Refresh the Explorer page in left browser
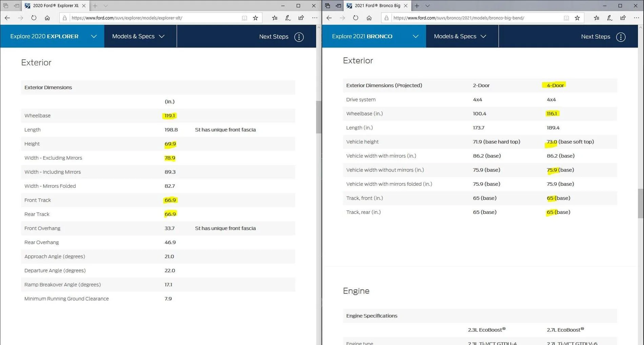644x345 pixels. pos(34,18)
